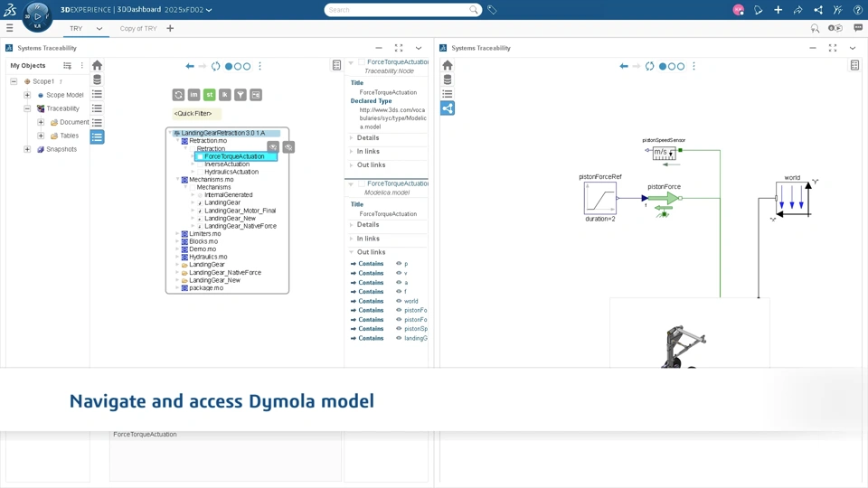Toggle the 'lk' filter button
This screenshot has width=868, height=488.
tap(225, 95)
